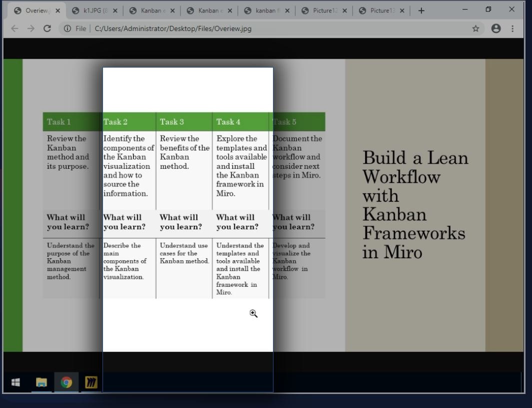Click 'Review the benefits of the Kanban' text
This screenshot has width=532, height=408.
[x=184, y=152]
